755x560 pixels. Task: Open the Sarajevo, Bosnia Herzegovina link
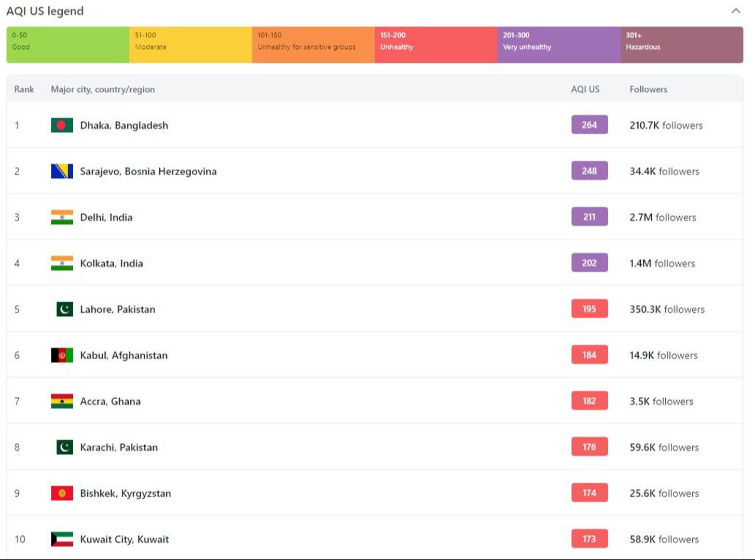tap(148, 171)
